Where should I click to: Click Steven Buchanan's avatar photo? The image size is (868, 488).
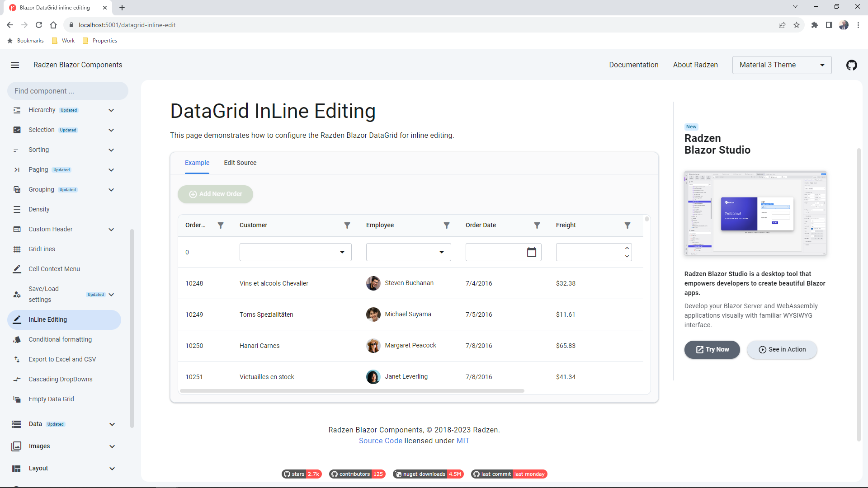(x=373, y=283)
